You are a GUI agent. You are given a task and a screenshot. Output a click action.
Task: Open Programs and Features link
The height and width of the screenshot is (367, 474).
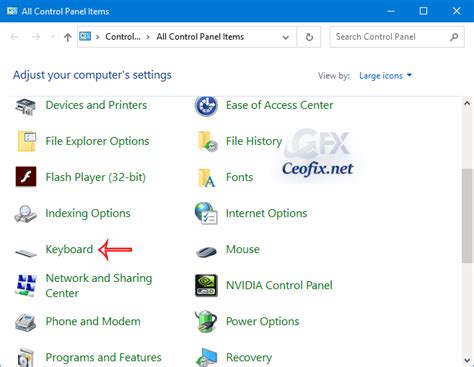point(103,357)
